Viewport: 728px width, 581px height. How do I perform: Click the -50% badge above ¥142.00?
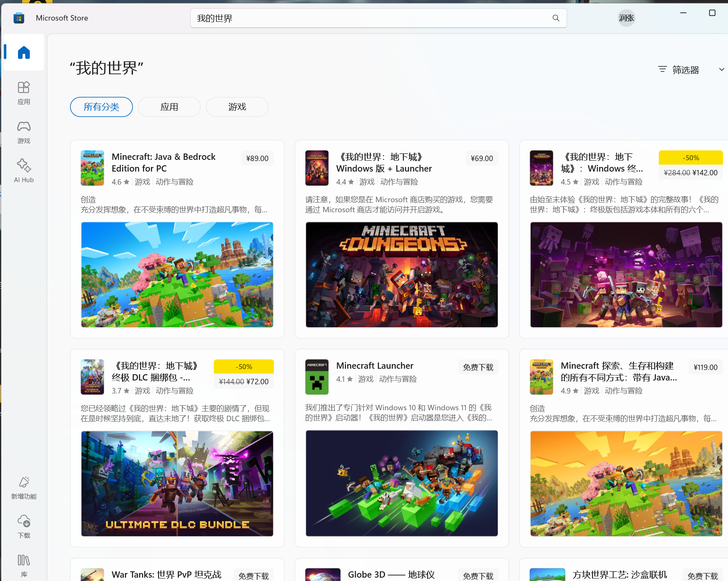[691, 158]
